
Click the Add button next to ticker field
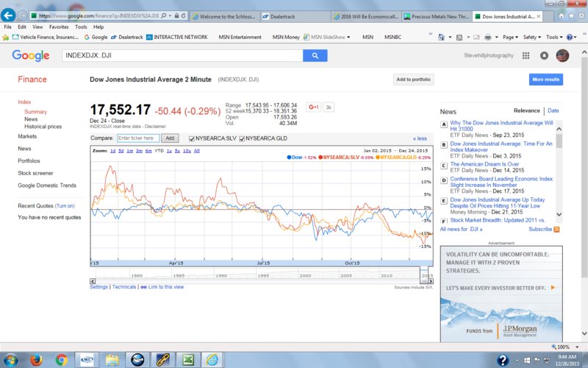[x=170, y=138]
